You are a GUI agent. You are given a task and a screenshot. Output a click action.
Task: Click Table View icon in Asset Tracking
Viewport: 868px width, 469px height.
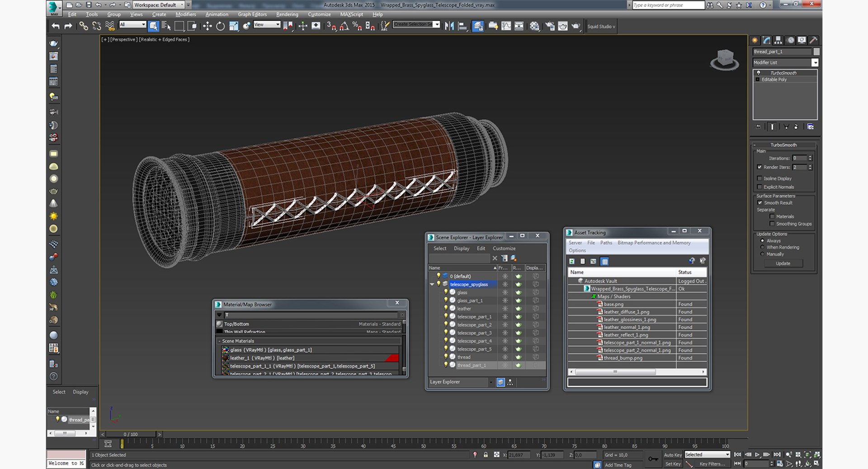[604, 261]
